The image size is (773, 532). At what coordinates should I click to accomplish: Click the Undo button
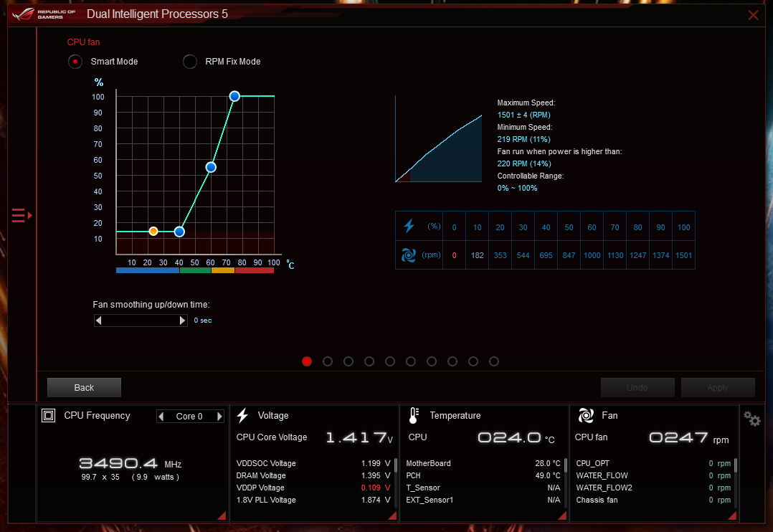point(637,388)
